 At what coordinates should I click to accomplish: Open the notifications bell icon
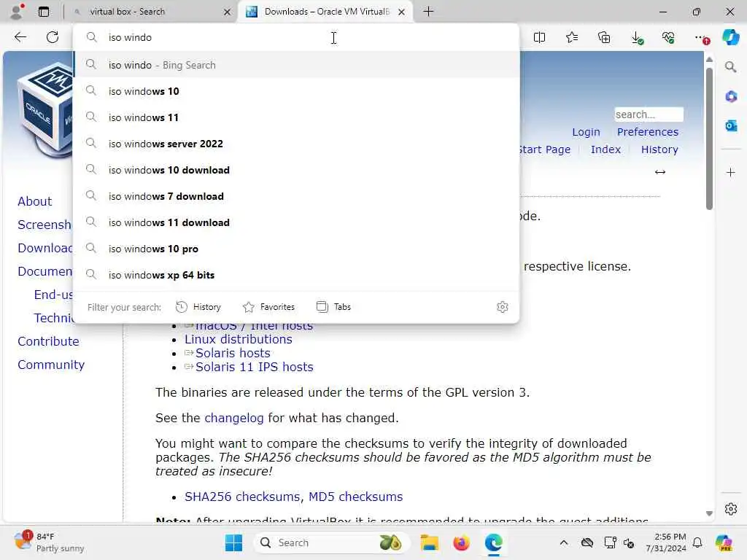pyautogui.click(x=697, y=542)
